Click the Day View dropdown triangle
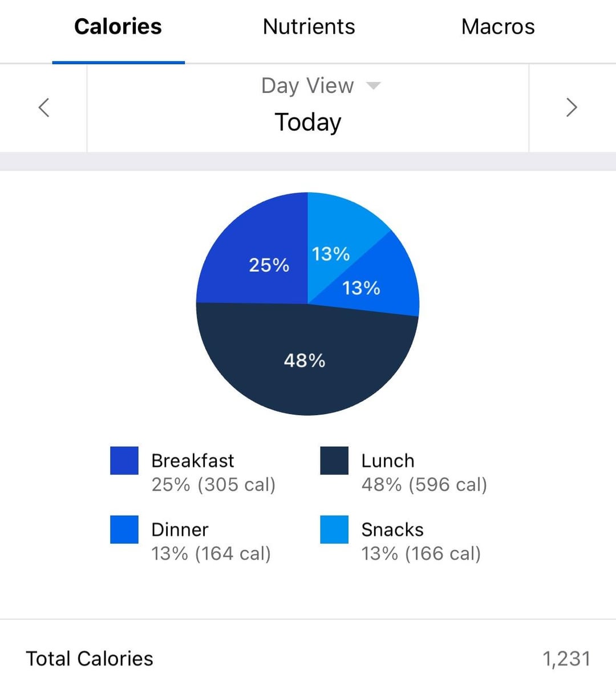The image size is (616, 693). click(x=373, y=86)
